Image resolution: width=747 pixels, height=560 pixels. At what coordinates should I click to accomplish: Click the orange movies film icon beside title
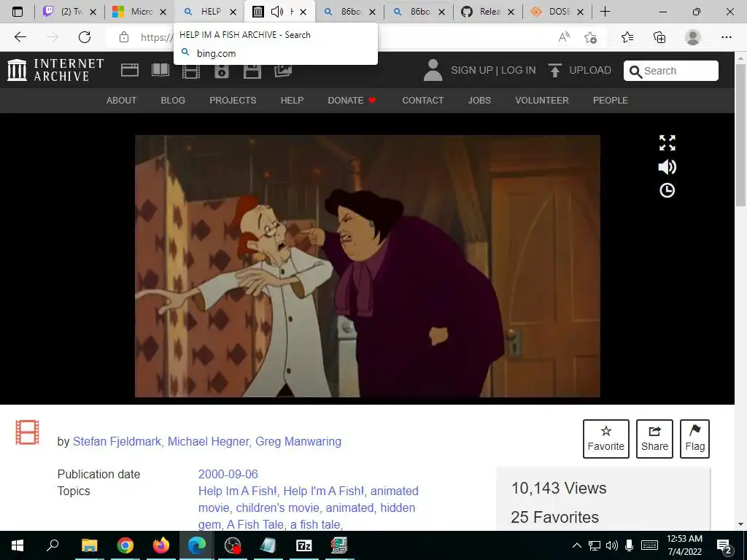[27, 432]
